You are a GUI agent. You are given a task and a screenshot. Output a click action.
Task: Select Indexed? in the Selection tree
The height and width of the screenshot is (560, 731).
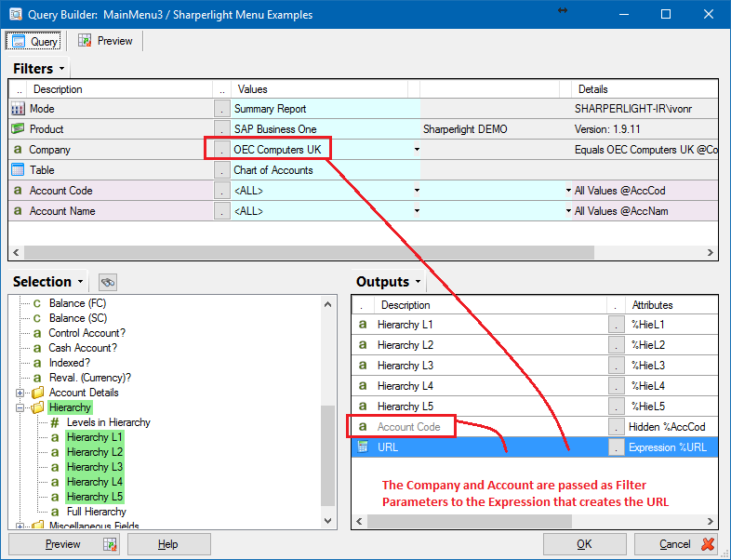[x=69, y=363]
